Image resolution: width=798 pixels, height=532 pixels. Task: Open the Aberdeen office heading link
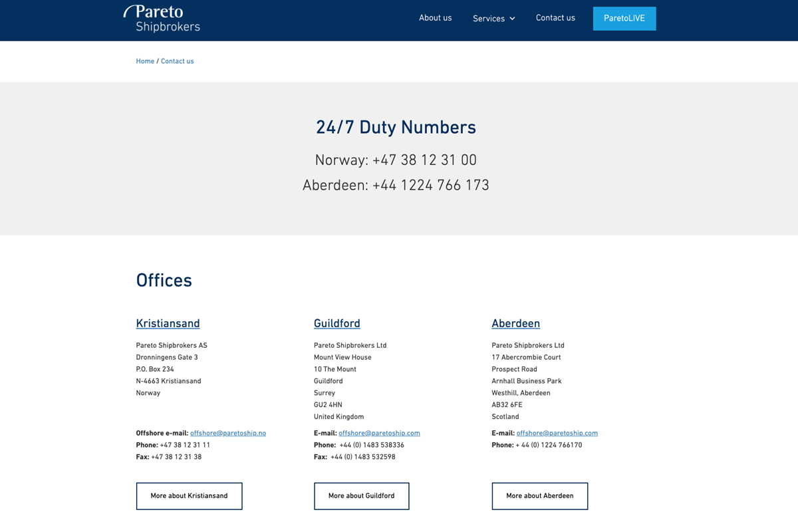pyautogui.click(x=516, y=324)
